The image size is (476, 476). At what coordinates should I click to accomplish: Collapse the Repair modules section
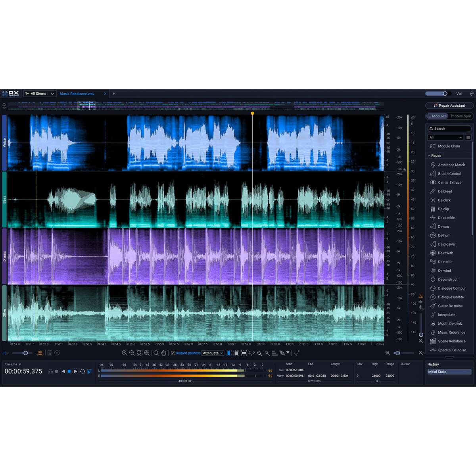coord(430,155)
